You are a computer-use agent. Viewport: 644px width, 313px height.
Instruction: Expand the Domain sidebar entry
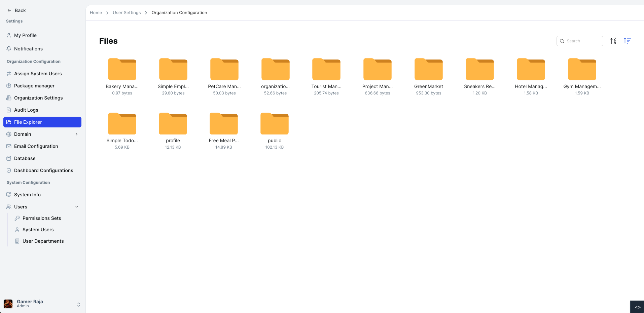76,134
